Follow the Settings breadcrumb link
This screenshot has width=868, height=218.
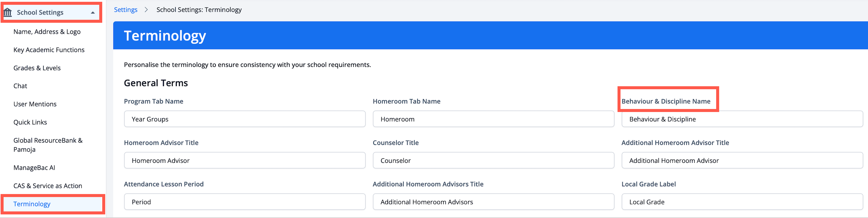point(126,10)
